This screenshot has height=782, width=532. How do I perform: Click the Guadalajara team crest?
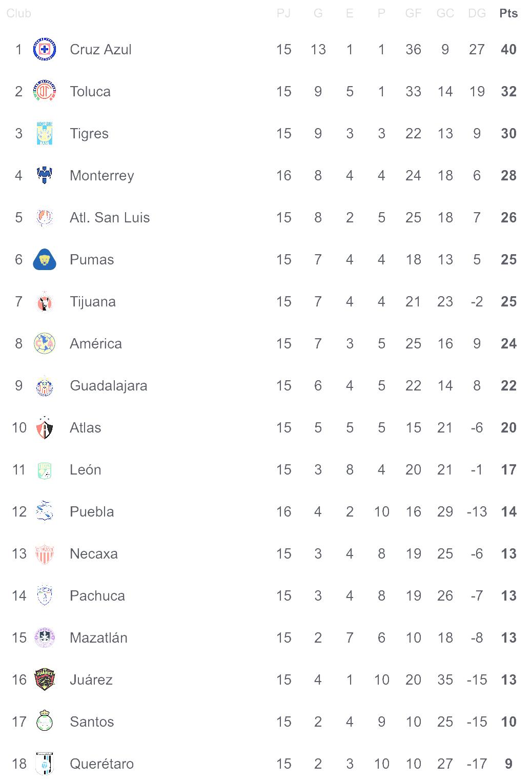click(45, 386)
